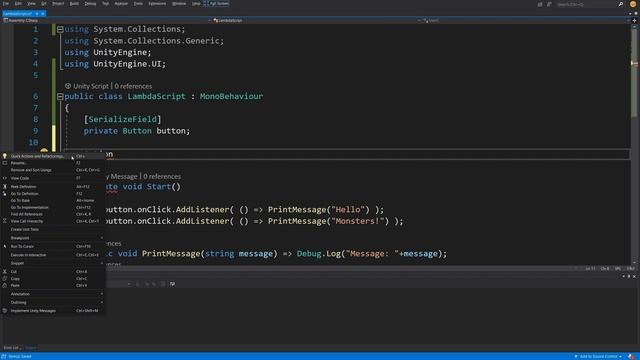Click the Paste clipboard icon
This screenshot has width=640, height=360.
pyautogui.click(x=4, y=285)
